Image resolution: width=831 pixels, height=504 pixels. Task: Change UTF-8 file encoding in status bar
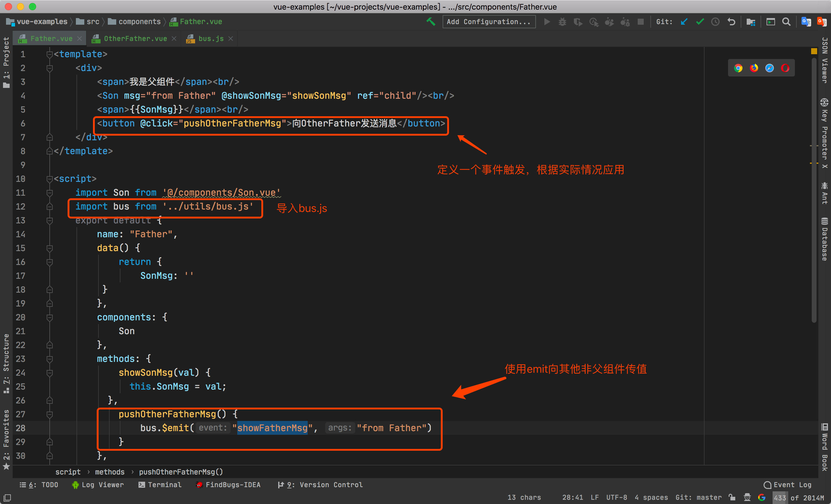[x=617, y=497]
